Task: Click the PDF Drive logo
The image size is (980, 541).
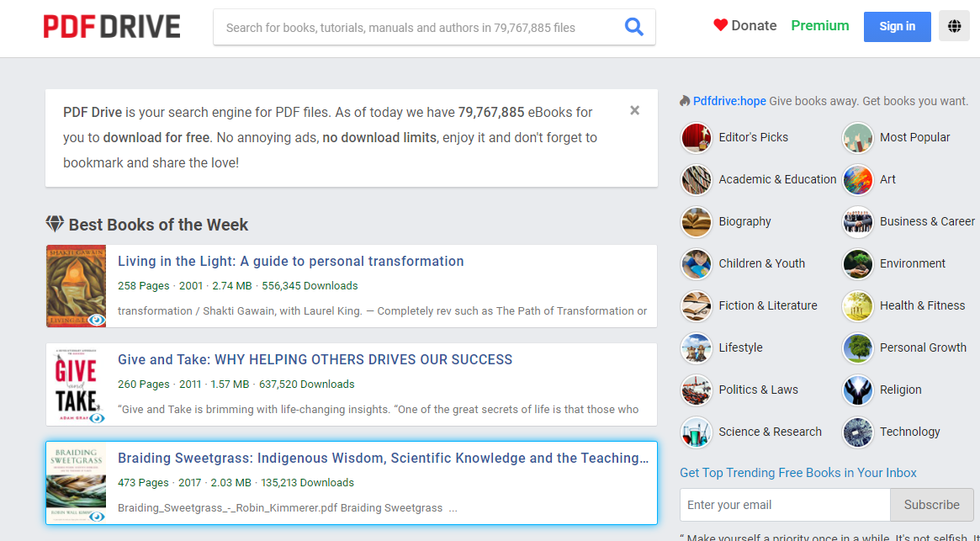Action: pos(112,27)
